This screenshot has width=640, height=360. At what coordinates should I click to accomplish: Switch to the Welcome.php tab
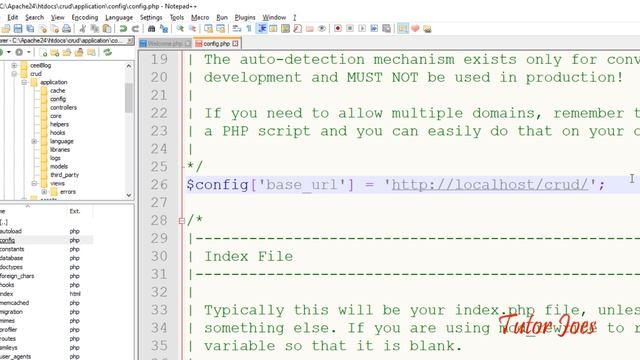164,43
